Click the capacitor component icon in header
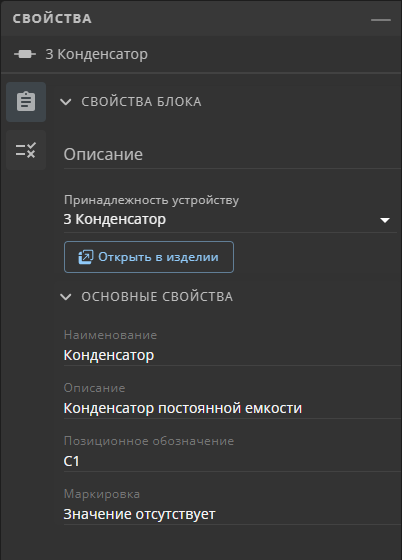This screenshot has width=402, height=560. [x=25, y=54]
